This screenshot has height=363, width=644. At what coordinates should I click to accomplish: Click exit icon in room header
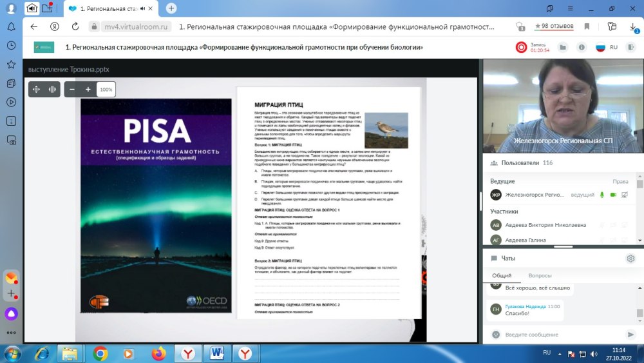[631, 47]
